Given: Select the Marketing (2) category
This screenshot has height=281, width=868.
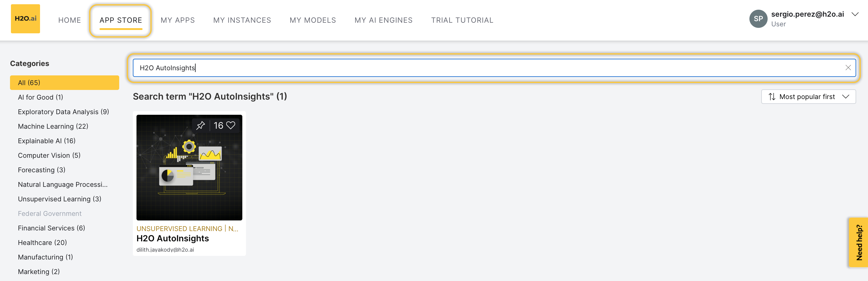Looking at the screenshot, I should pyautogui.click(x=39, y=272).
